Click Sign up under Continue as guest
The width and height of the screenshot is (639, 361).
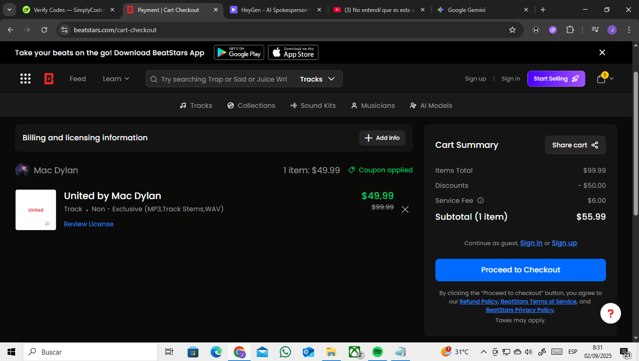pos(564,243)
